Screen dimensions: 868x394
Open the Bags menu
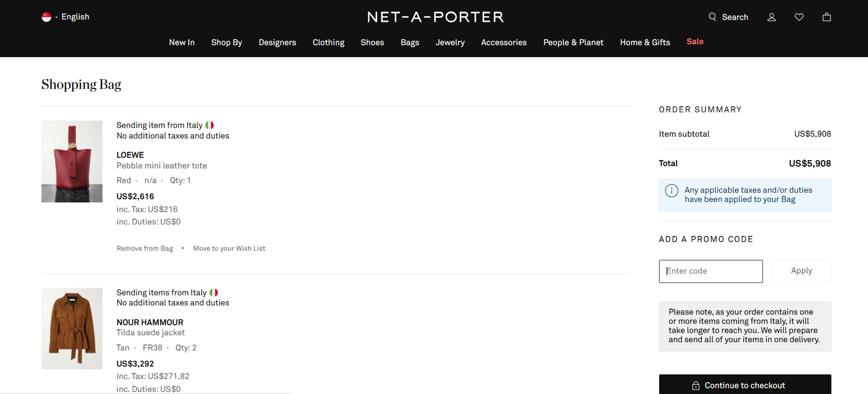click(x=410, y=42)
